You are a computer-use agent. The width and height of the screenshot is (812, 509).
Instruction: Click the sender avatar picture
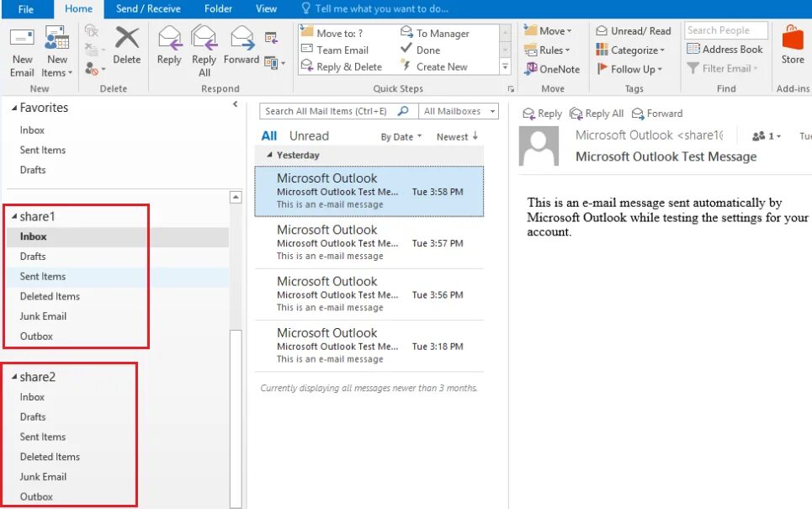point(539,146)
